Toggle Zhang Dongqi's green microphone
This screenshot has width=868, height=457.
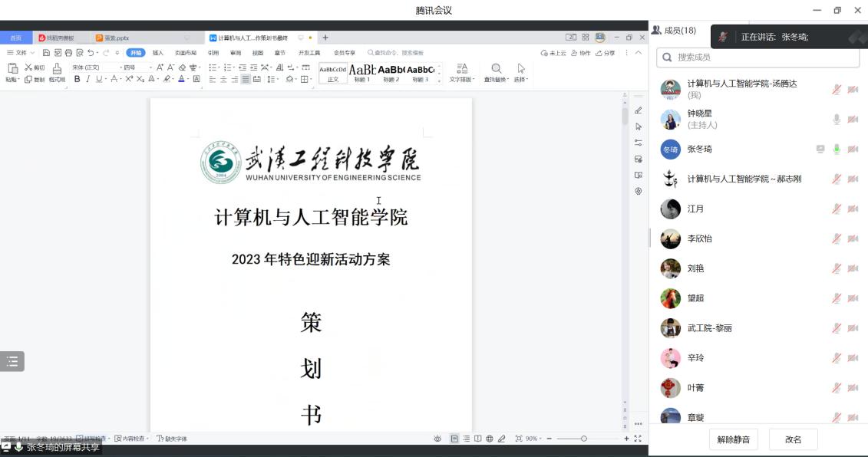[837, 149]
